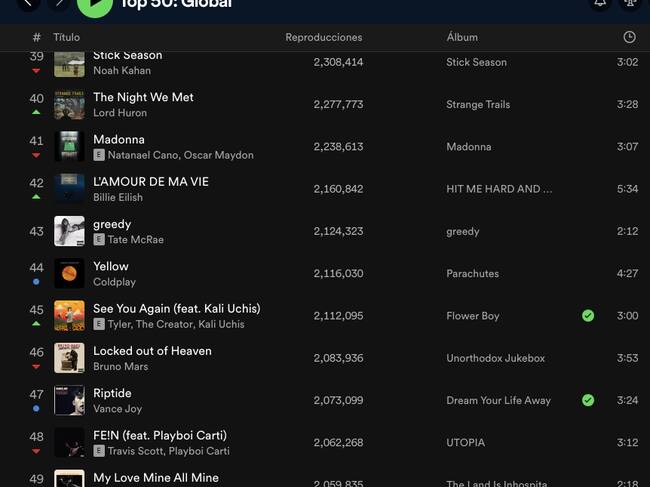The image size is (650, 487).
Task: Click the Madonna track cover art
Action: (x=69, y=146)
